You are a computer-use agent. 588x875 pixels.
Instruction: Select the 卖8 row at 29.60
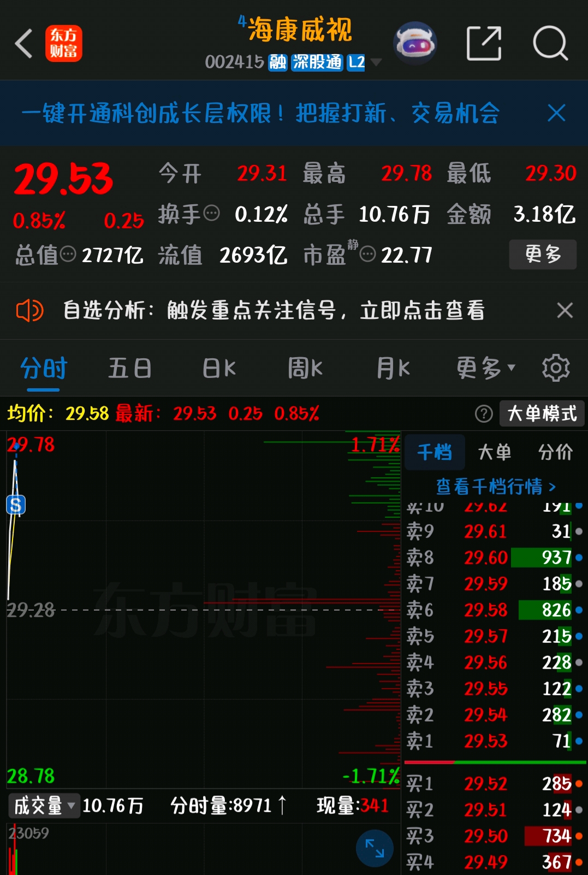pyautogui.click(x=495, y=557)
